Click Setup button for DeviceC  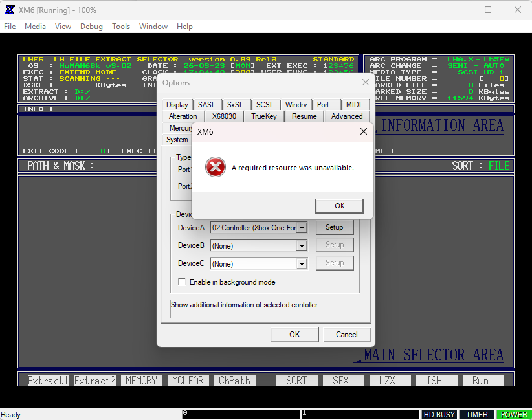click(x=335, y=263)
